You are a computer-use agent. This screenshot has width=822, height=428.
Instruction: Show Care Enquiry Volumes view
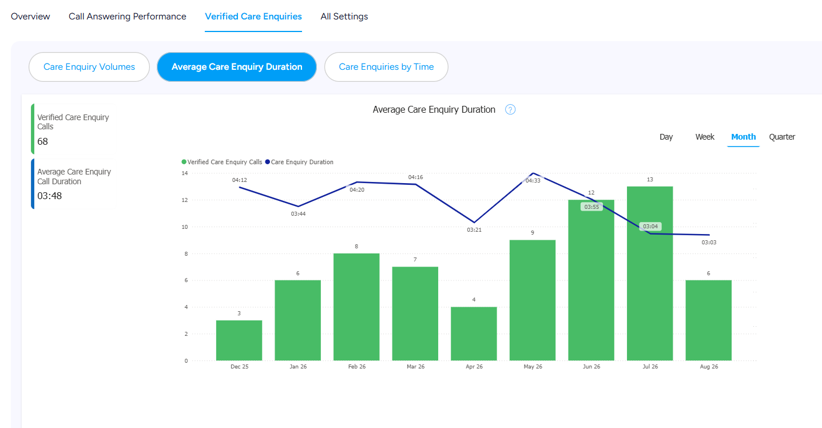tap(89, 67)
